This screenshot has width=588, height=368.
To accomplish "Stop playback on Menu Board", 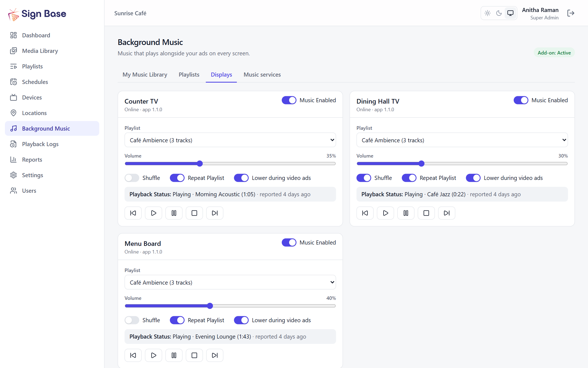I will click(x=194, y=355).
